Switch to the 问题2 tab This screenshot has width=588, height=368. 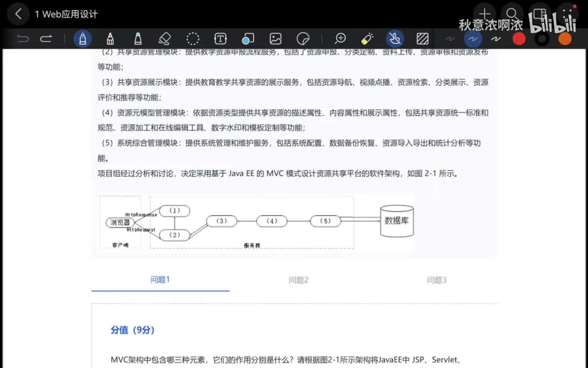pos(299,280)
